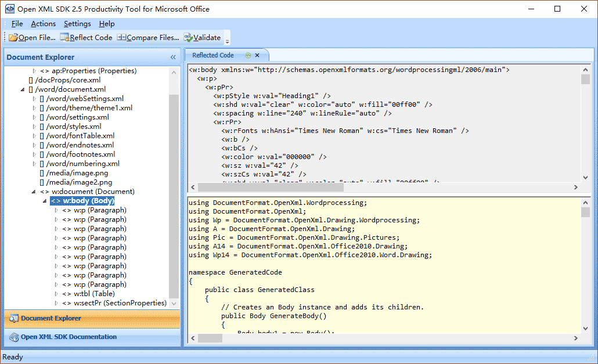Select w:sectPr (SectionProperties) tree item
The height and width of the screenshot is (364, 598).
point(120,303)
